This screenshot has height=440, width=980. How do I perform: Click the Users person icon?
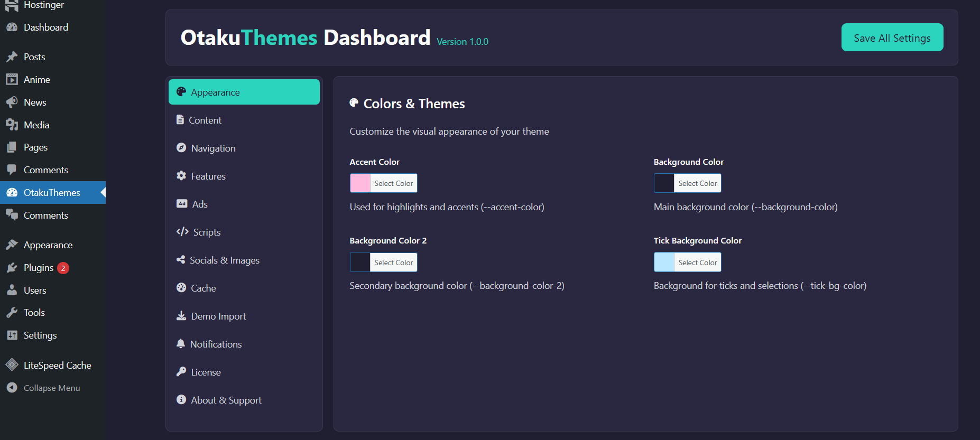pyautogui.click(x=12, y=291)
